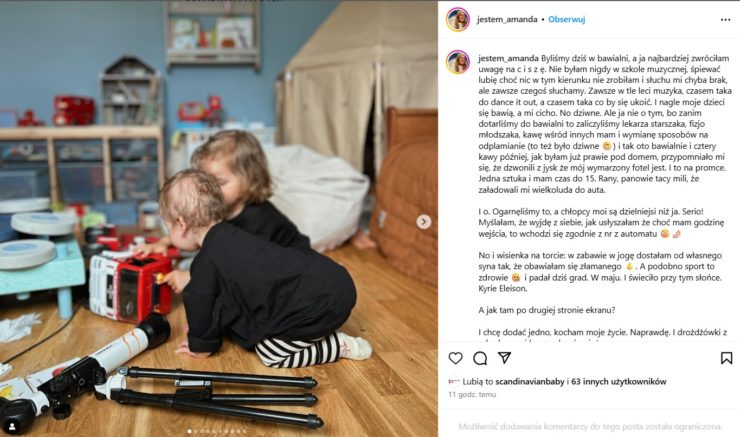Open the 11 godz. temu timestamp
This screenshot has width=740, height=437.
coord(472,395)
